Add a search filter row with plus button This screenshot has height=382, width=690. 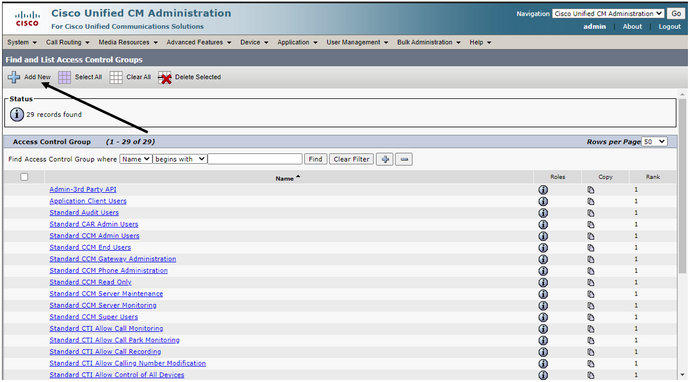pyautogui.click(x=385, y=159)
